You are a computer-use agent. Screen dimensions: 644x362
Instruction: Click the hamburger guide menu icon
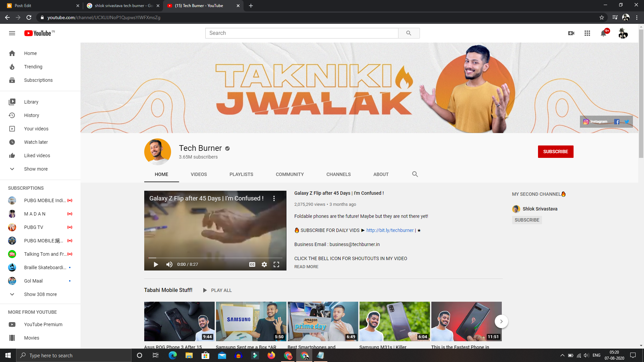[12, 33]
